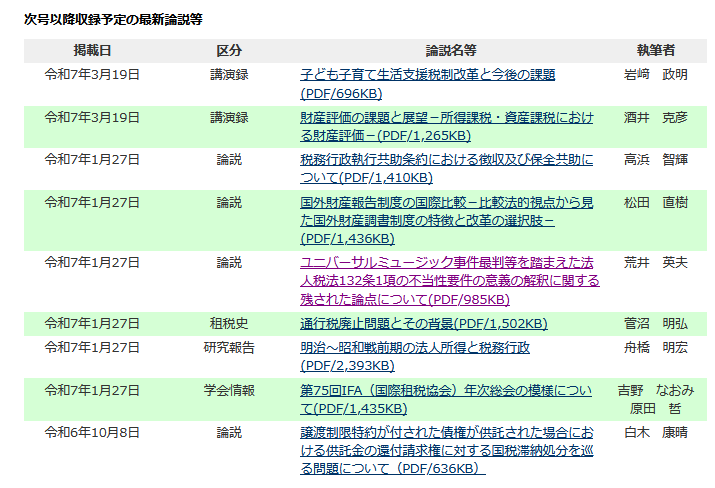This screenshot has height=488, width=715.
Task: Click 講演録 in the 岩﨑 政明 row
Action: [x=229, y=74]
